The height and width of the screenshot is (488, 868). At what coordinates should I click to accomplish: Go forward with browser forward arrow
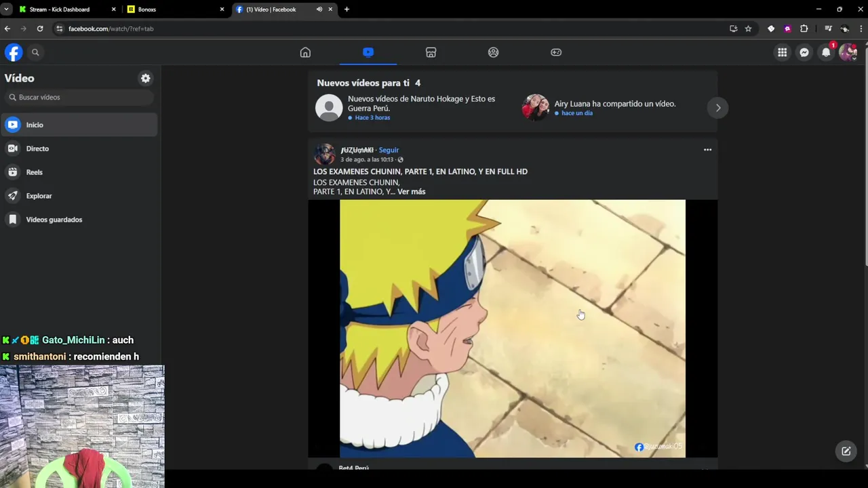[24, 28]
